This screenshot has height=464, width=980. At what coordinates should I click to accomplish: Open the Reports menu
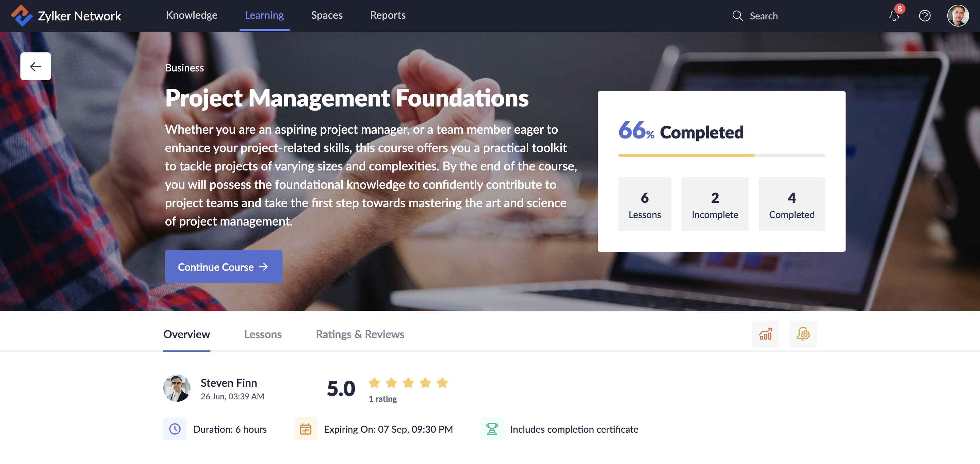click(x=388, y=15)
